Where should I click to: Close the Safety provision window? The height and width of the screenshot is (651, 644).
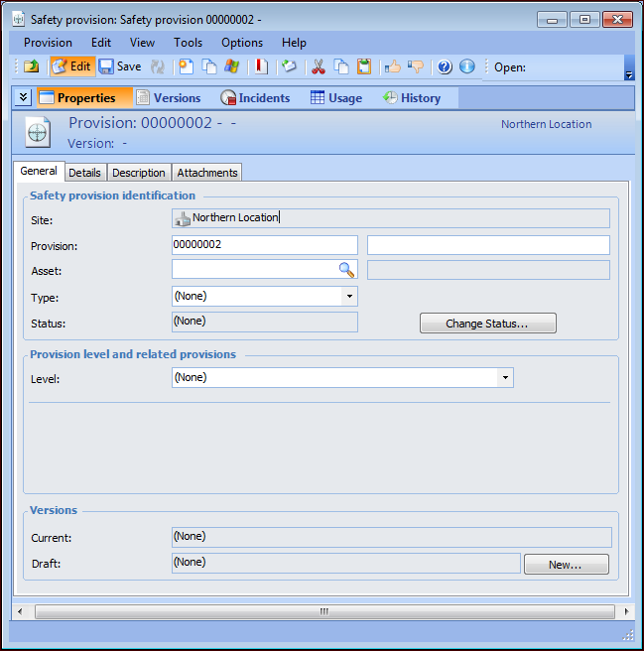[x=618, y=20]
